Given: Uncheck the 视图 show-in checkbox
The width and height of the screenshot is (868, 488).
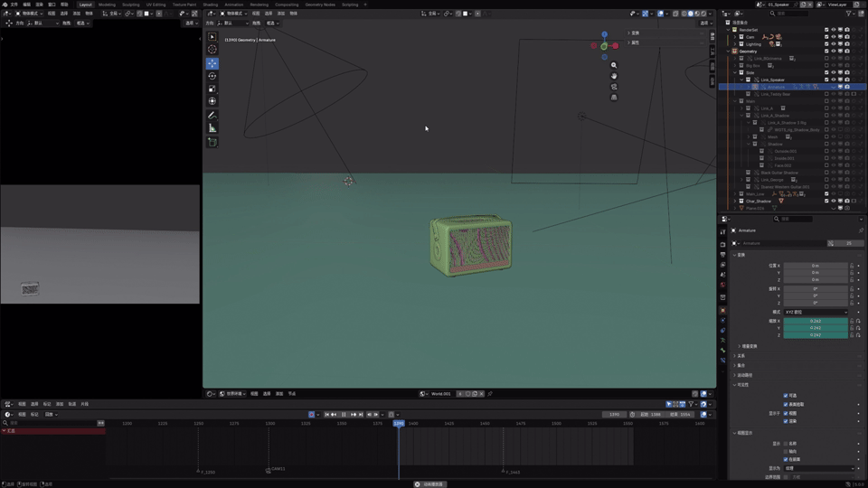Looking at the screenshot, I should [786, 413].
